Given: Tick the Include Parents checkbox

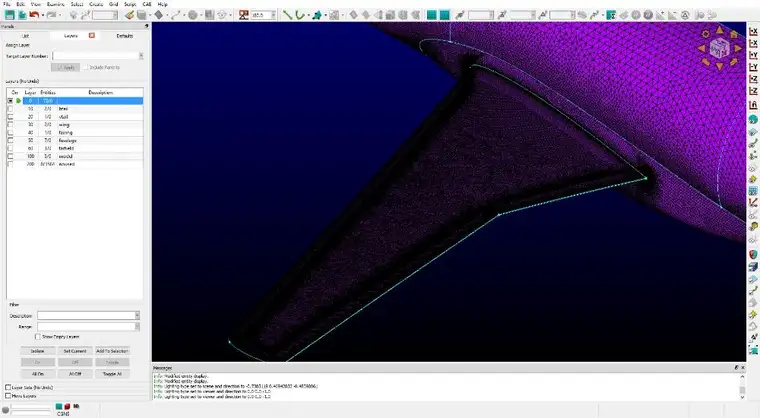Looking at the screenshot, I should click(85, 67).
